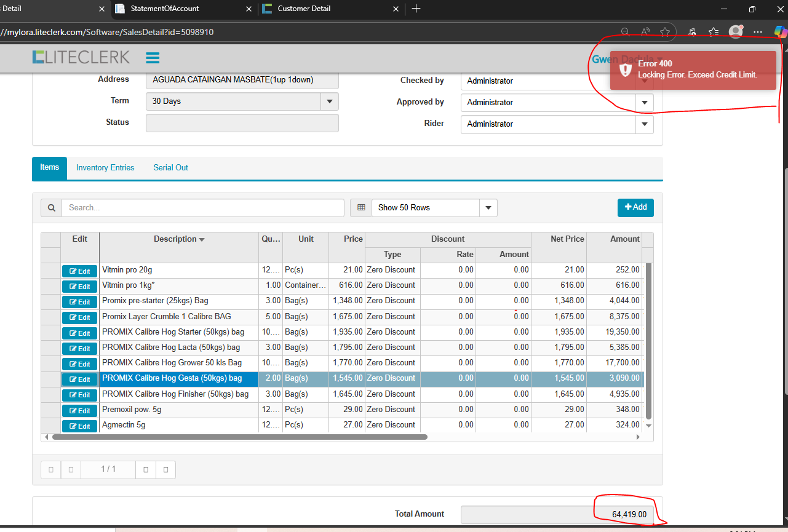The width and height of the screenshot is (788, 532).
Task: Click the browser favorites star icon
Action: 665,32
